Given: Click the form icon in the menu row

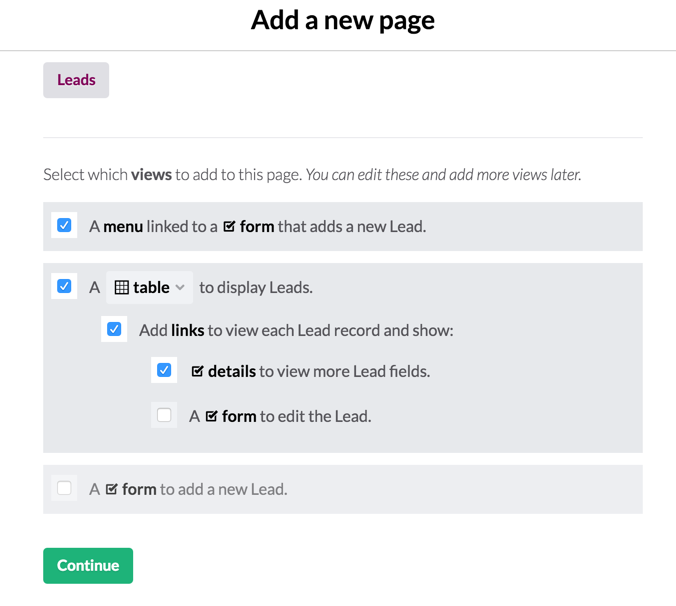Looking at the screenshot, I should (x=229, y=226).
